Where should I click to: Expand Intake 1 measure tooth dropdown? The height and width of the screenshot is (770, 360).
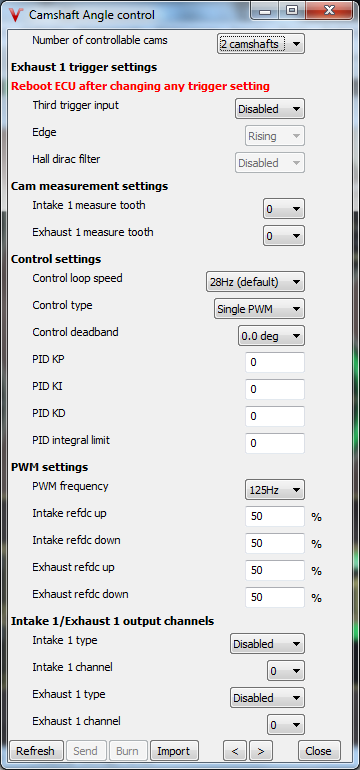284,209
